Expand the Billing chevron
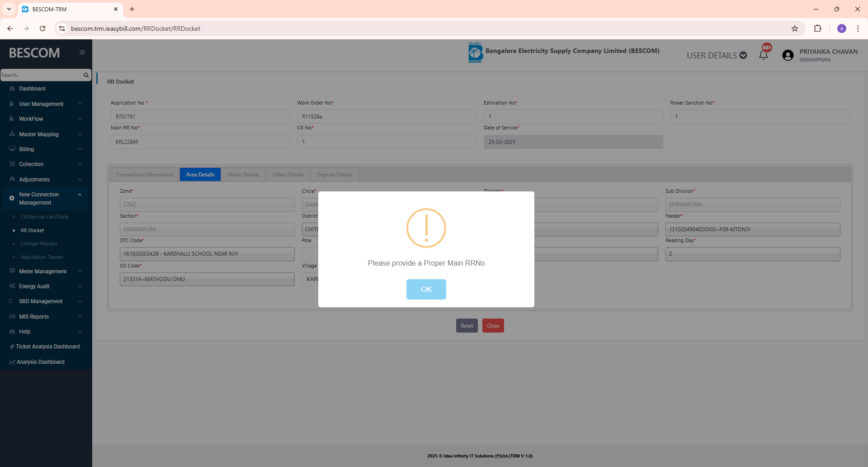Image resolution: width=868 pixels, height=467 pixels. [80, 149]
